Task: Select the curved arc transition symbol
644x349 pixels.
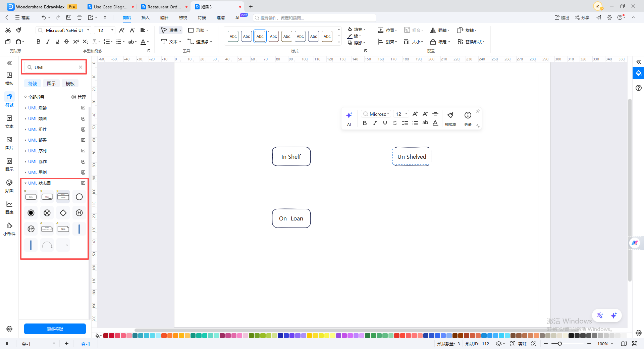Action: click(x=47, y=245)
